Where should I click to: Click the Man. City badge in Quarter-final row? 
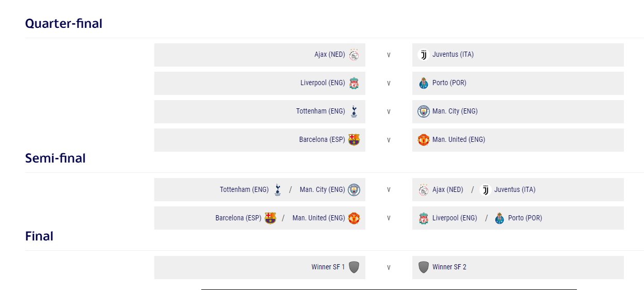coord(424,111)
